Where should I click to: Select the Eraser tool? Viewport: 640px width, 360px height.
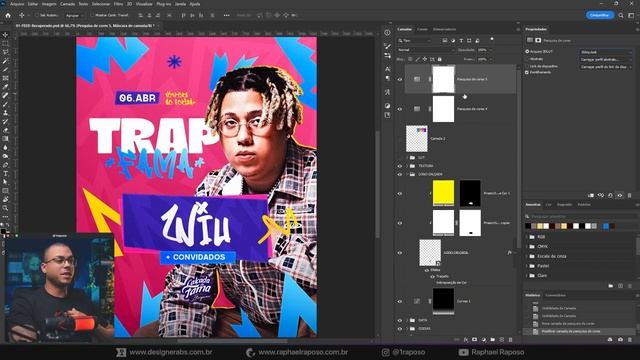5,130
